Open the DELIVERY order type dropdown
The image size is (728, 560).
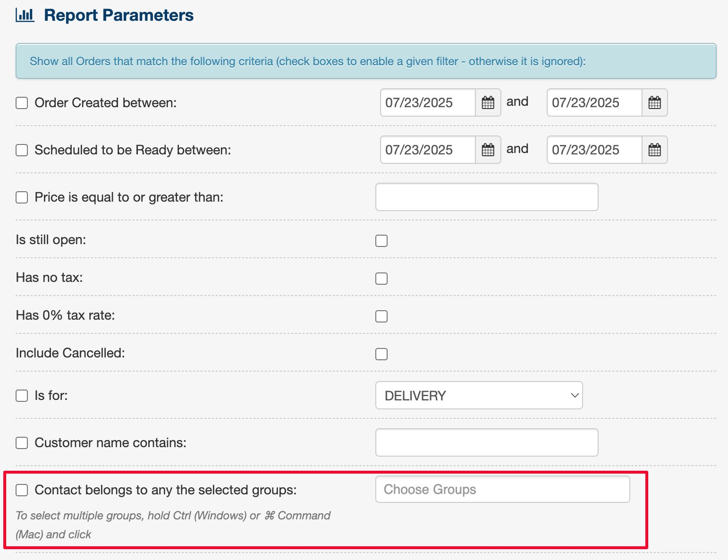[x=479, y=395]
